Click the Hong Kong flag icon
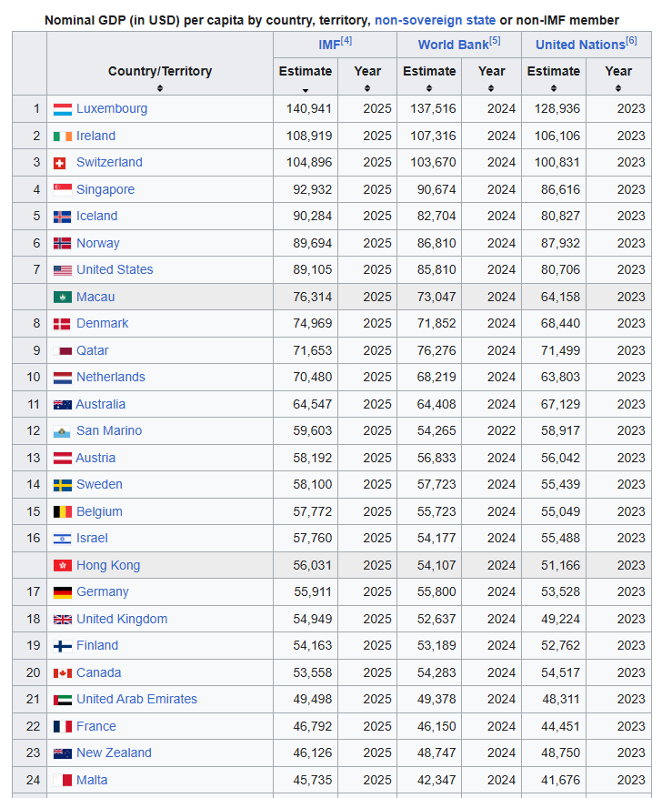672x798 pixels. 63,565
